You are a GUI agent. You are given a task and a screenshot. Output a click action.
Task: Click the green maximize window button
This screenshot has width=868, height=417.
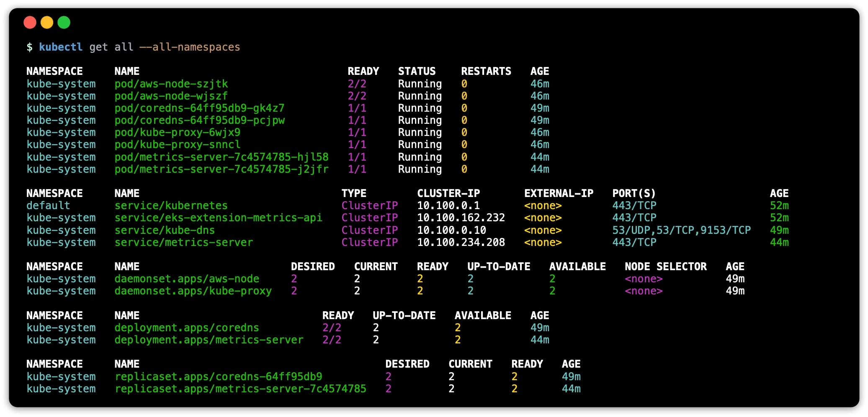pyautogui.click(x=64, y=22)
